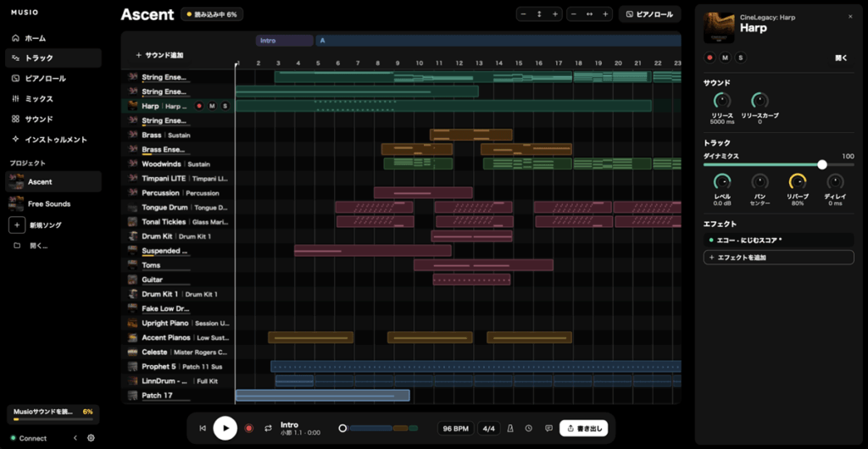Decrease horizontal zoom with the minus button

click(x=574, y=14)
